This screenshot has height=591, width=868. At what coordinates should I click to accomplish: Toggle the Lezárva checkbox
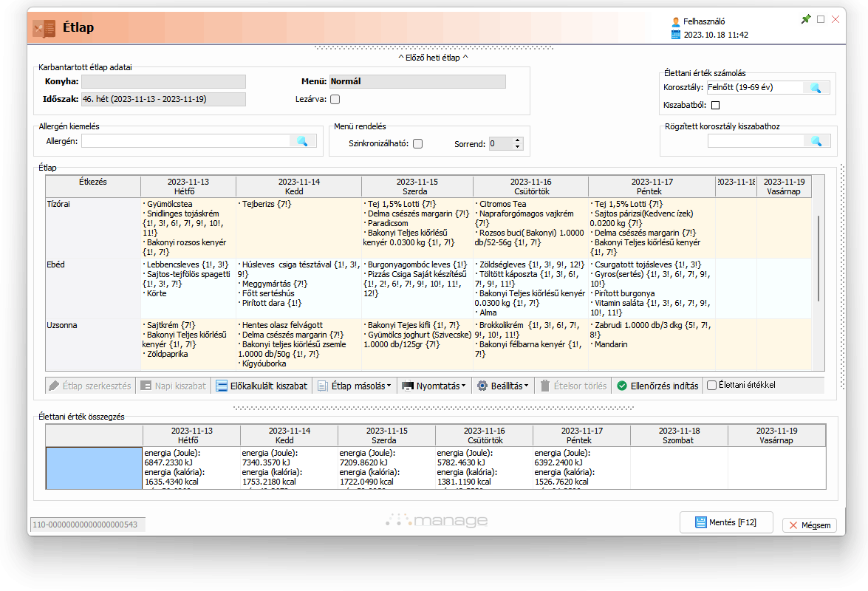coord(335,99)
